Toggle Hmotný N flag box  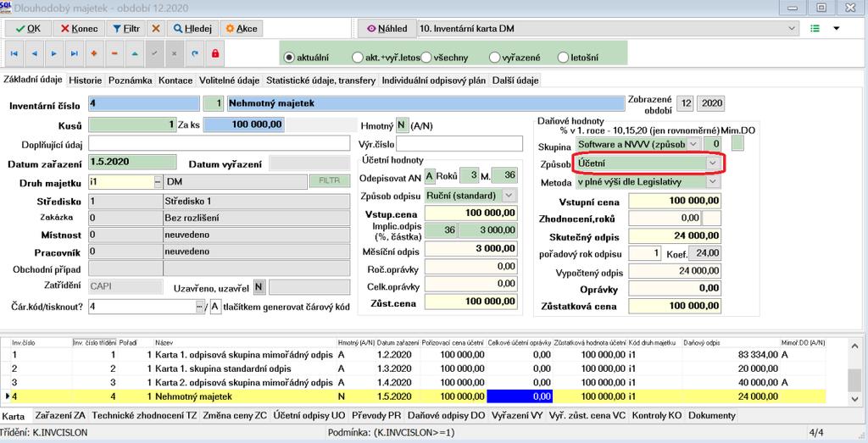point(403,126)
